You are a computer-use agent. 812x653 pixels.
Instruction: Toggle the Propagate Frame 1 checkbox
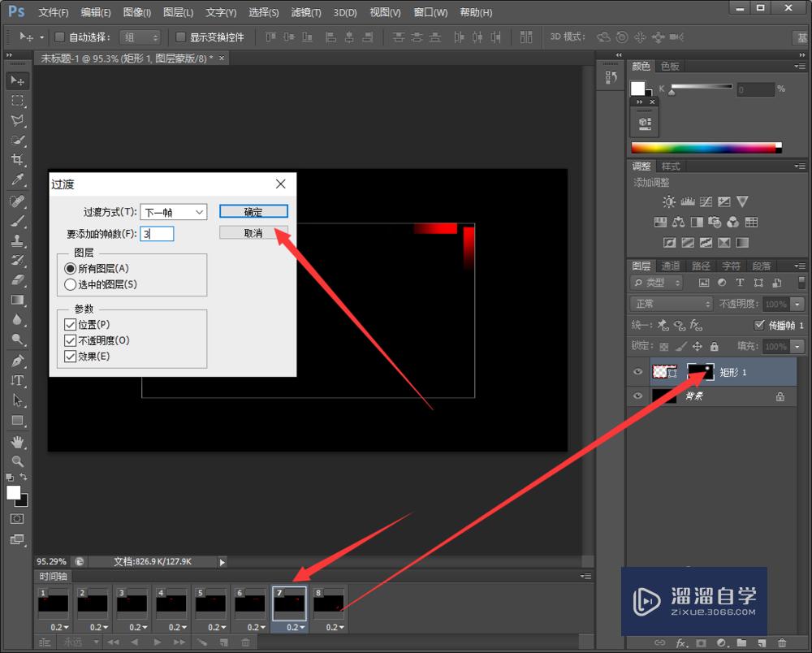[758, 325]
